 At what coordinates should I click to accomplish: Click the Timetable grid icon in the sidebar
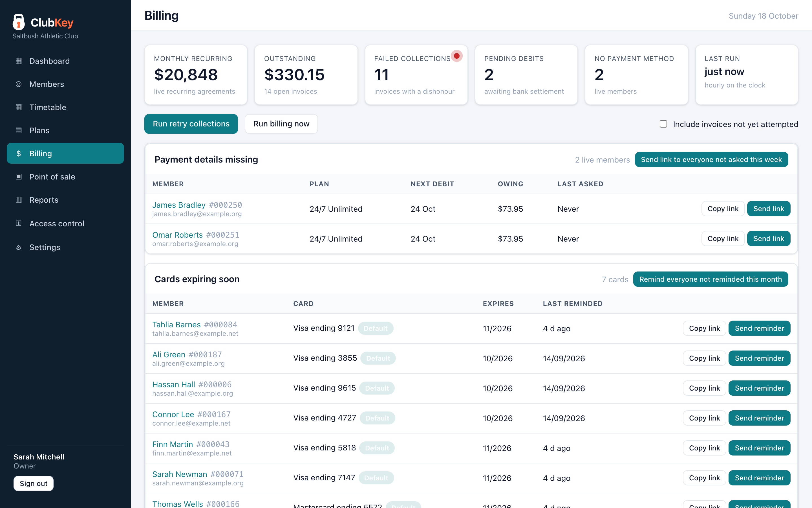19,107
